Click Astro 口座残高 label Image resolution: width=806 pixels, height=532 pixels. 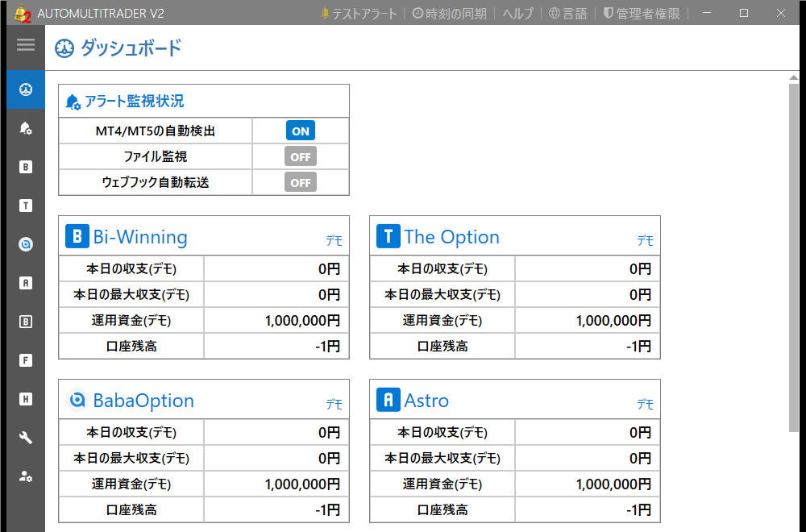[442, 510]
